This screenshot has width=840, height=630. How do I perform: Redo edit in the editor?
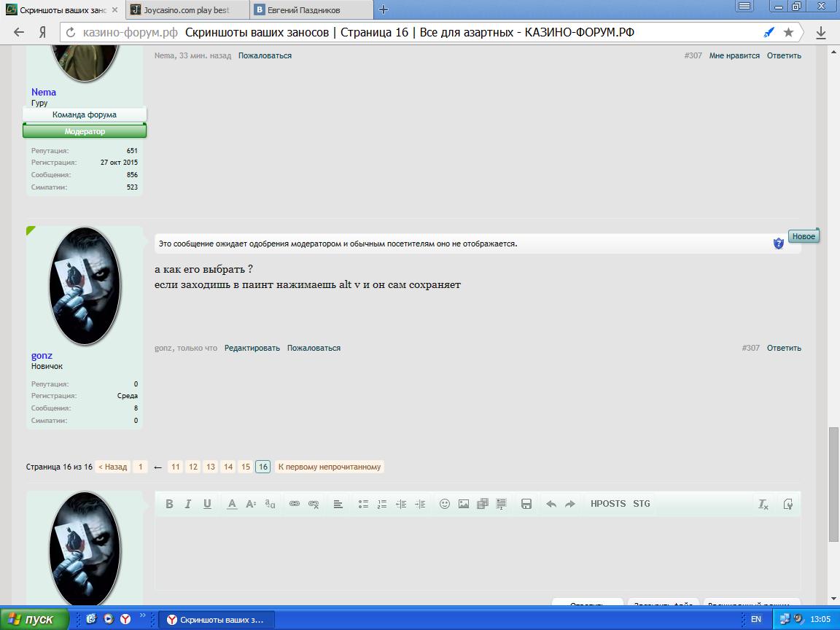coord(570,504)
